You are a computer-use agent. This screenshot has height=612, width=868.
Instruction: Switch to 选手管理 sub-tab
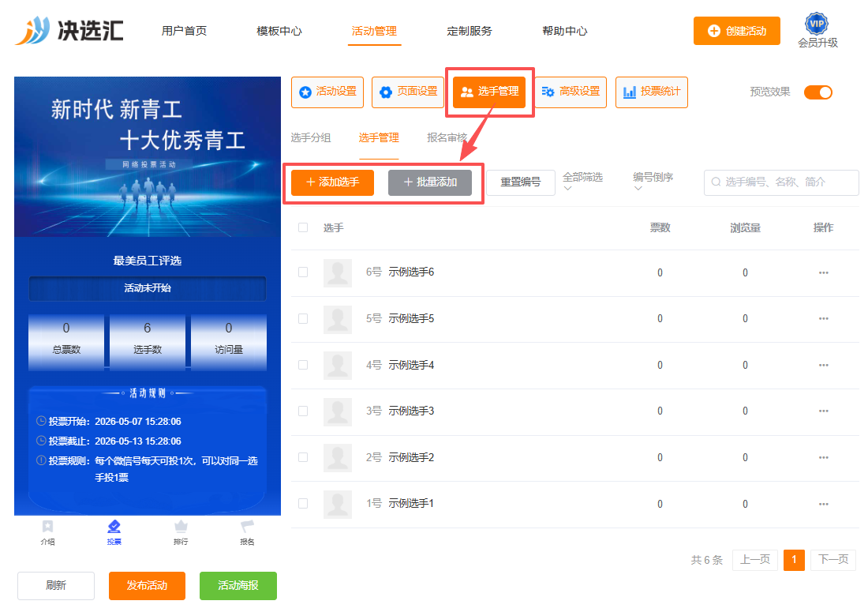point(379,138)
